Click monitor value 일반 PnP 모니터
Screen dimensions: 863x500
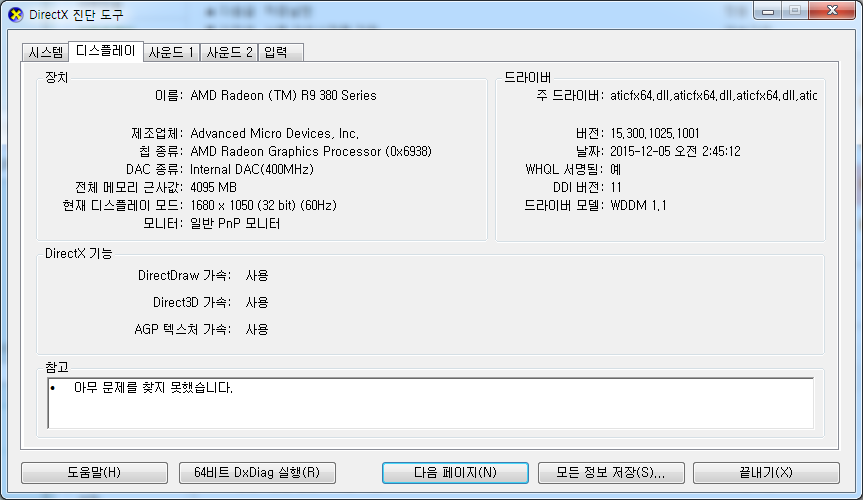[x=235, y=224]
